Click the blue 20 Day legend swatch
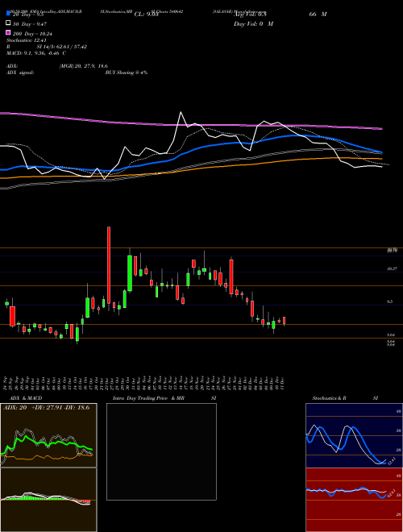 [x=9, y=14]
